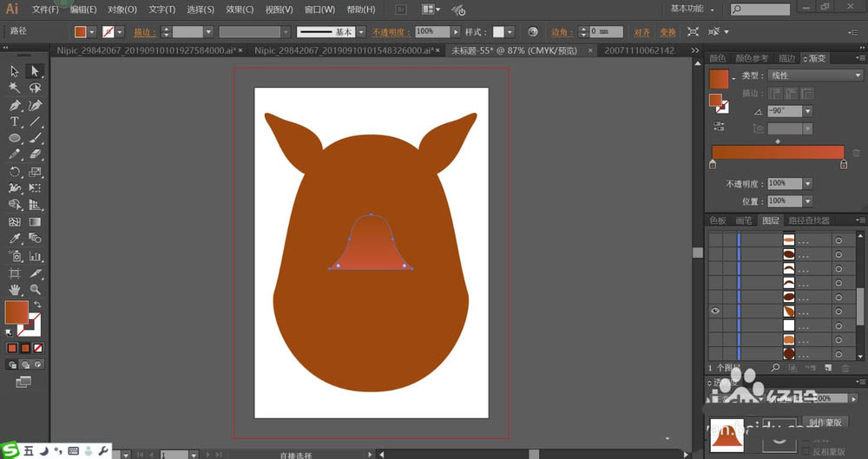Activate the Zoom magnifier tool
This screenshot has width=868, height=459.
35,290
